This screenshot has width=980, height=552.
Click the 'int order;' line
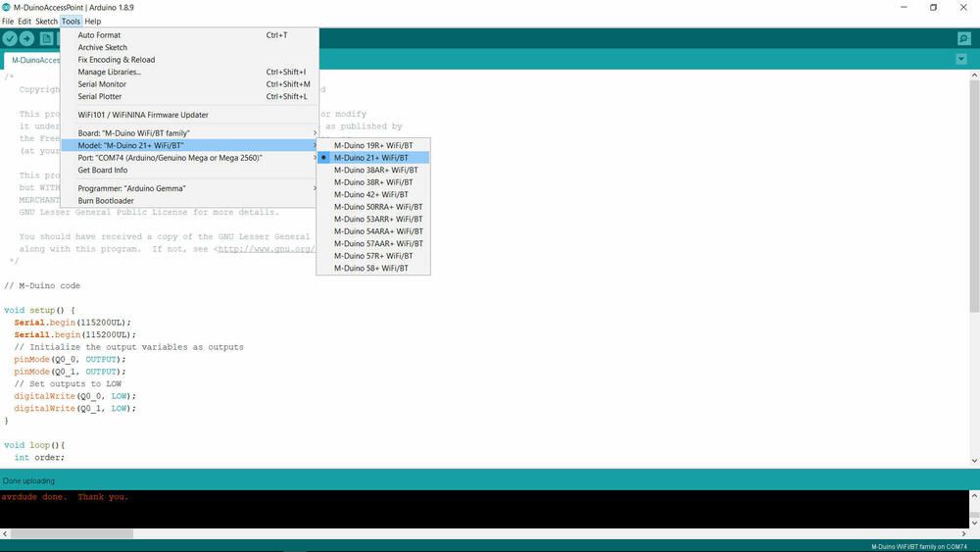tap(39, 458)
